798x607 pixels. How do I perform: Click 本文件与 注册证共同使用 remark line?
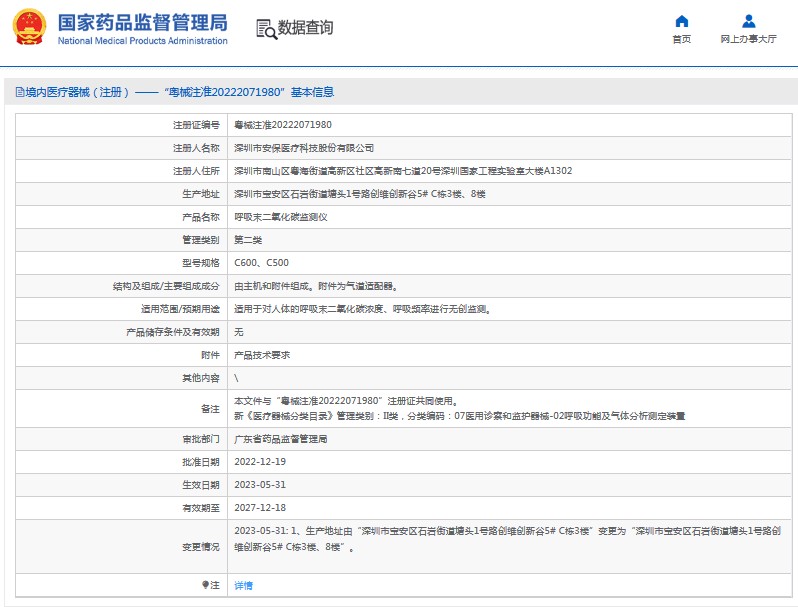[346, 401]
